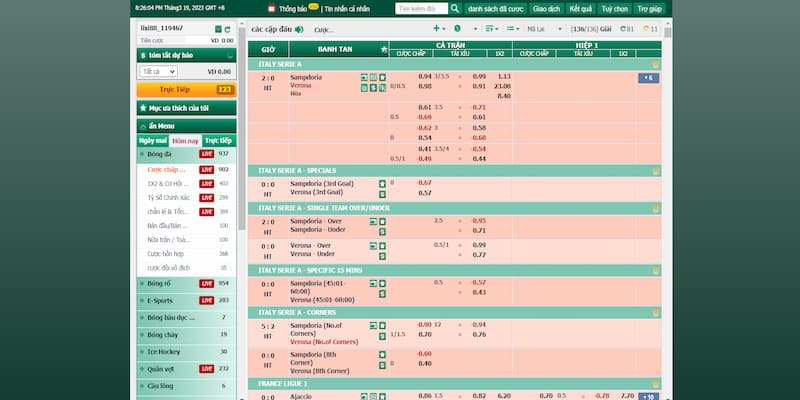The image size is (800, 400).
Task: Click the search input field
Action: 421,9
